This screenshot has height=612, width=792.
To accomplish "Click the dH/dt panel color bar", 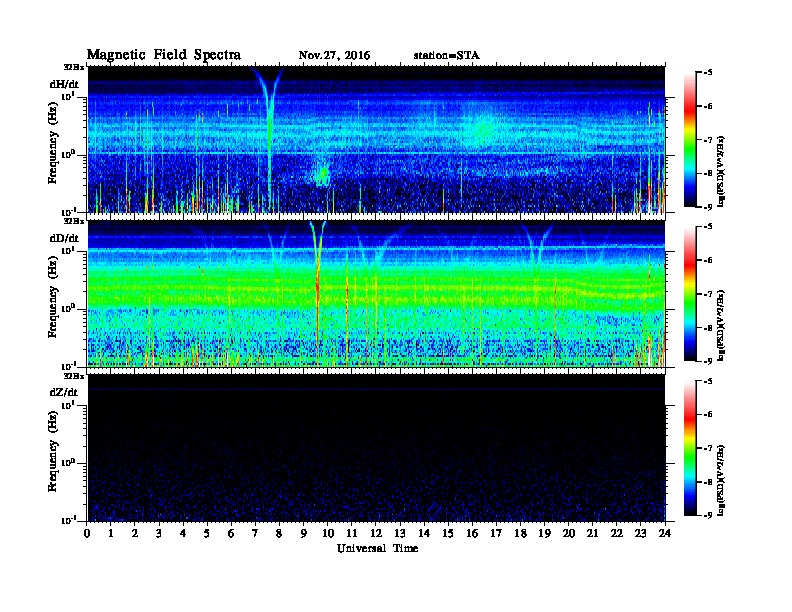I will [x=689, y=140].
